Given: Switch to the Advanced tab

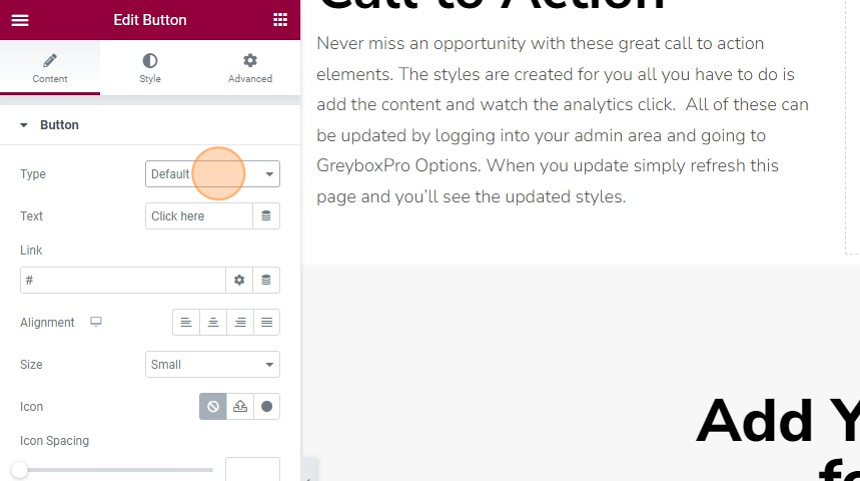Looking at the screenshot, I should point(250,67).
